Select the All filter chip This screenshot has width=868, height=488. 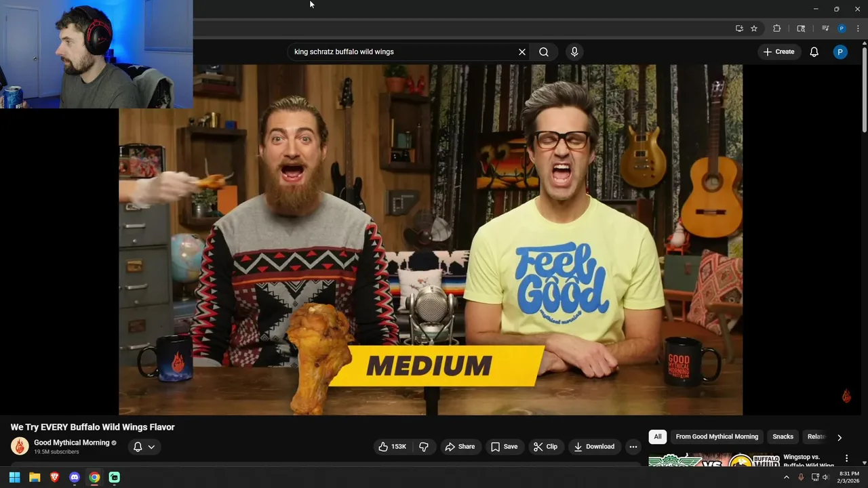point(658,437)
